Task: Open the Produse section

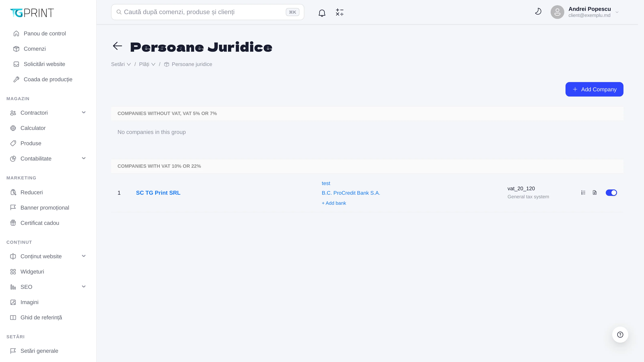Action: 31,143
